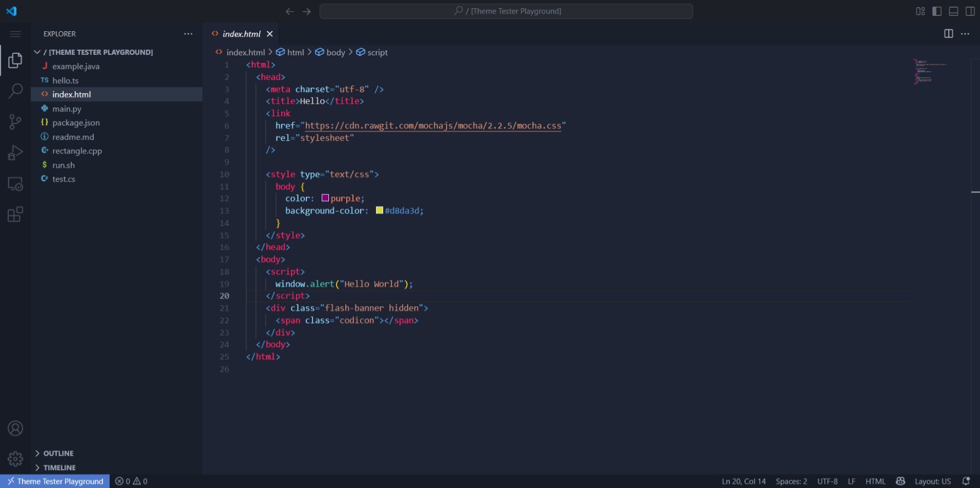Click the #d8da3d yellow color swatch
The image size is (980, 488).
coord(379,210)
